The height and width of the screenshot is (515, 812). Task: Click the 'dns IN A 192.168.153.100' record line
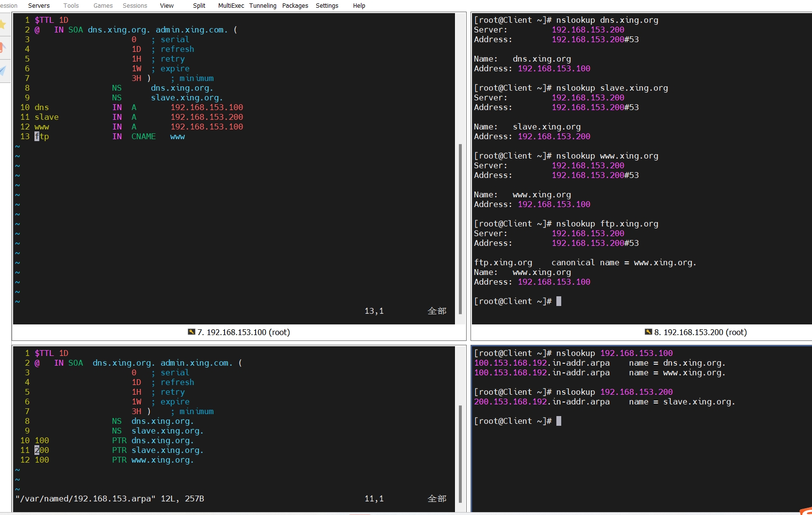(139, 107)
